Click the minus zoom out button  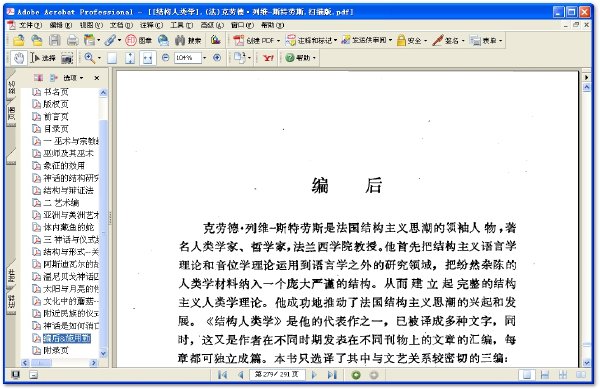click(x=165, y=58)
